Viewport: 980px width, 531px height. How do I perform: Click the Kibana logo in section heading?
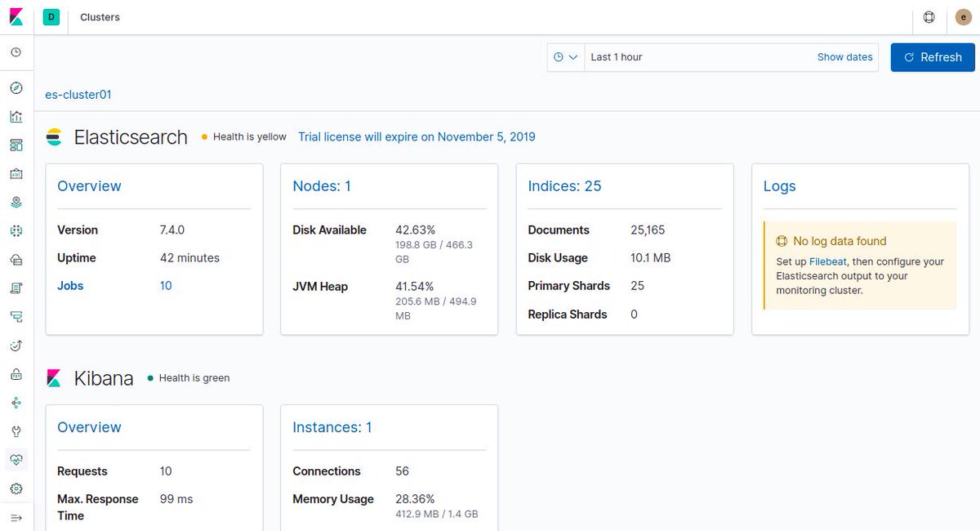54,378
